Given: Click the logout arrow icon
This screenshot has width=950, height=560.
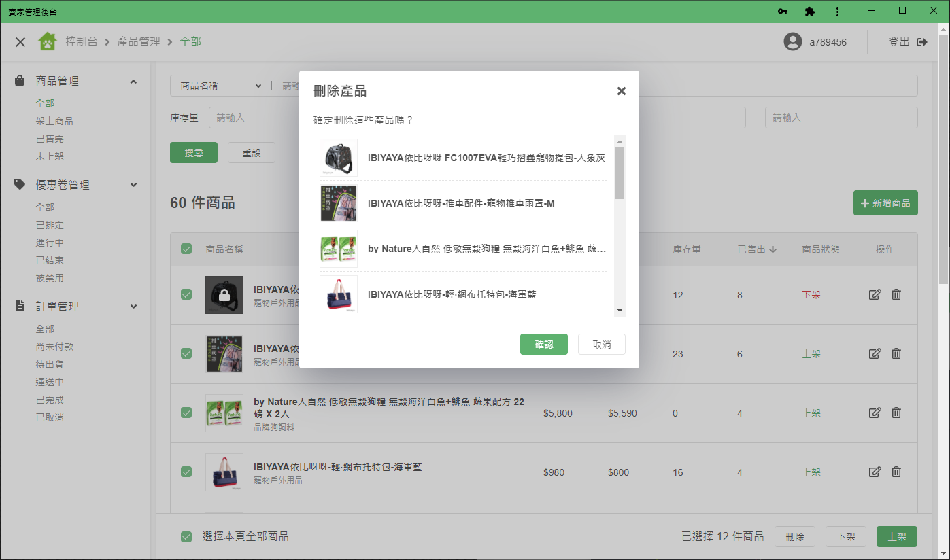Looking at the screenshot, I should (x=922, y=42).
